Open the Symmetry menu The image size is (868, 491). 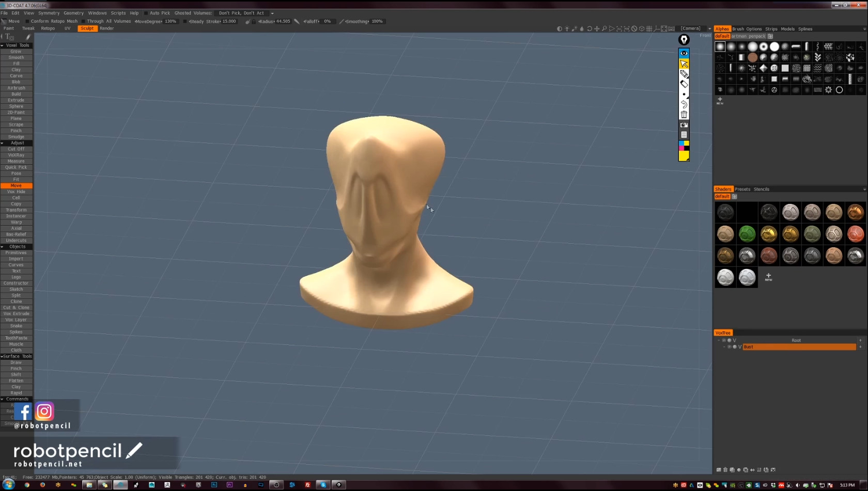pyautogui.click(x=49, y=13)
